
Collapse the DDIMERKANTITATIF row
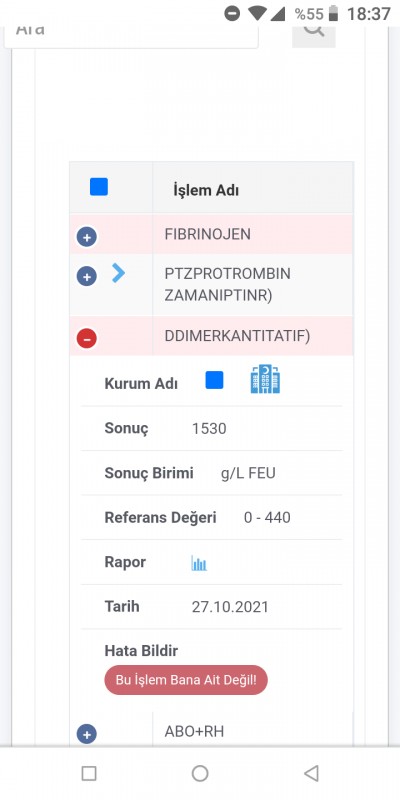pos(87,338)
